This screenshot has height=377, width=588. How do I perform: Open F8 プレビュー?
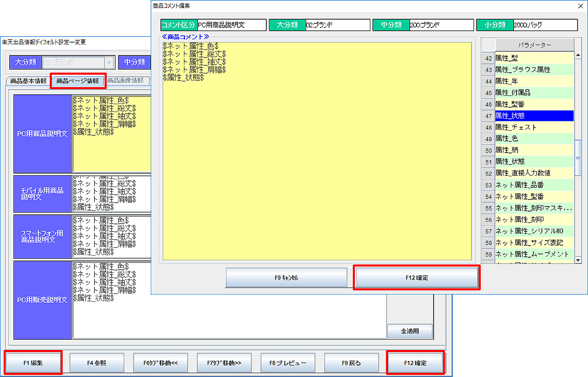(287, 362)
